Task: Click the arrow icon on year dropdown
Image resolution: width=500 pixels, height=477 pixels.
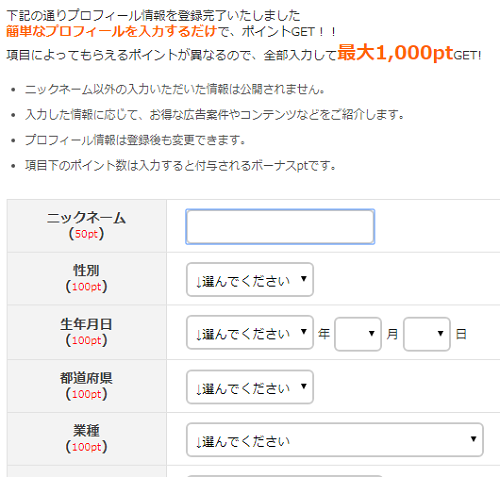Action: tap(303, 331)
